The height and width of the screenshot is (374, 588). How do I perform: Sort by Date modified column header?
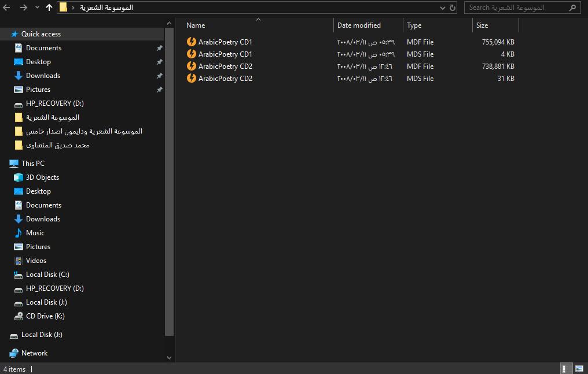pyautogui.click(x=359, y=25)
